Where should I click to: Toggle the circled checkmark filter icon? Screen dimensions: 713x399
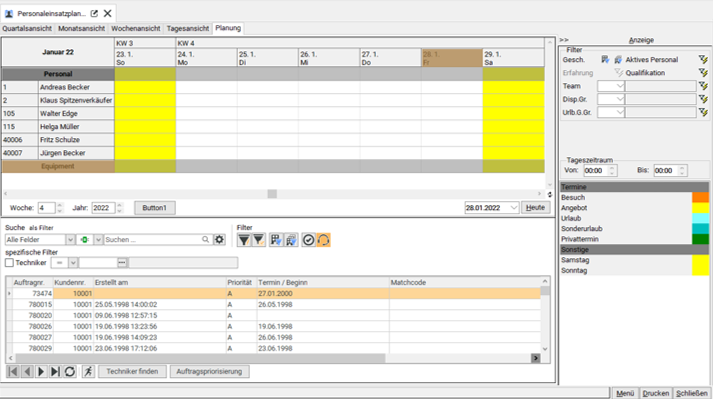(x=308, y=240)
